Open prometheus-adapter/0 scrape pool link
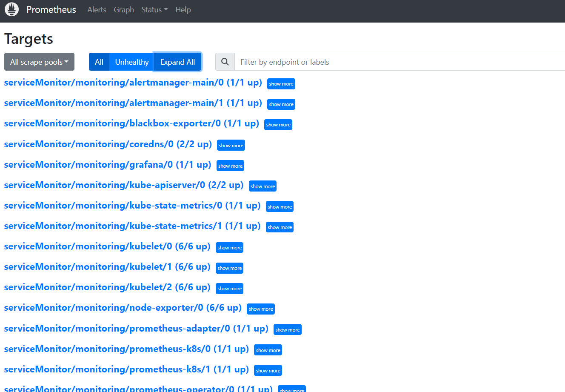 tap(136, 329)
